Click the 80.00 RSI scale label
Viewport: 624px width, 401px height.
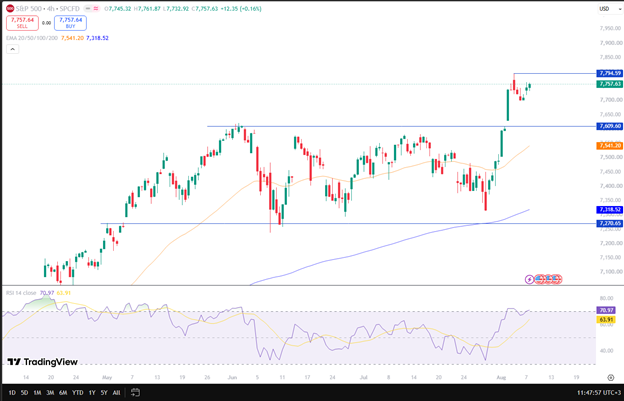pos(606,298)
